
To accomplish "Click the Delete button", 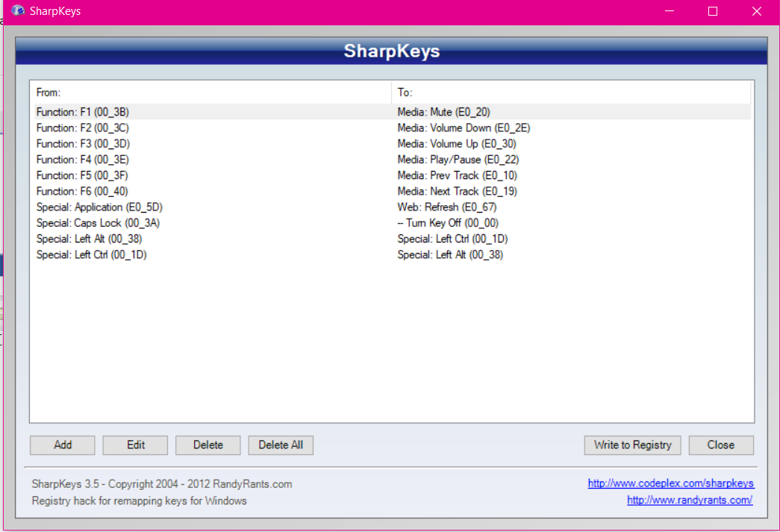I will (x=208, y=445).
